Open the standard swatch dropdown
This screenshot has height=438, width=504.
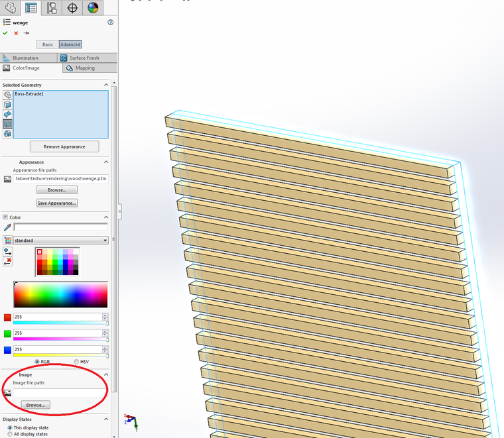click(x=61, y=240)
